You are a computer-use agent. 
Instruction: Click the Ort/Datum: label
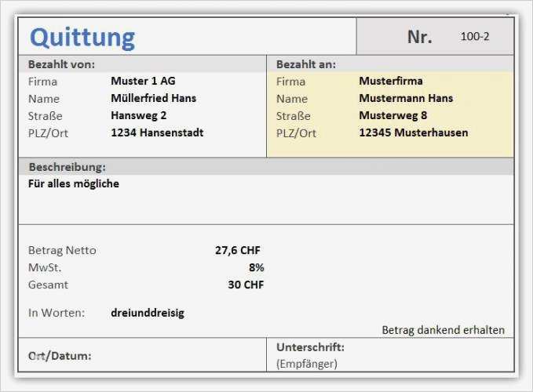coord(60,356)
